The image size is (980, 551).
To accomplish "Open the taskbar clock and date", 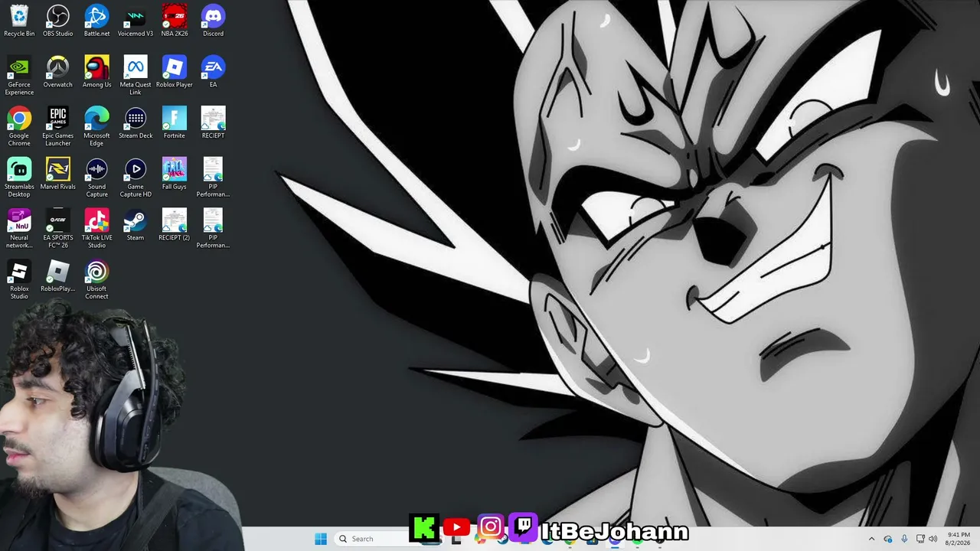I will [x=959, y=539].
